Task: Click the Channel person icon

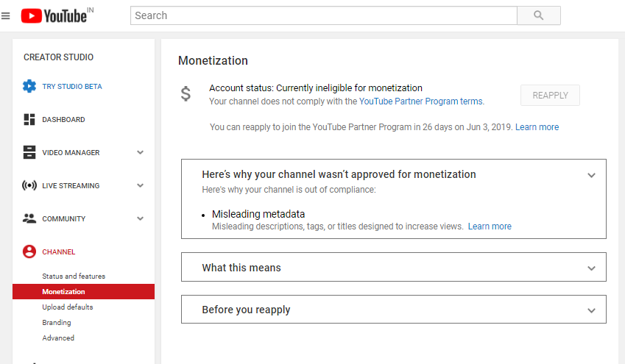Action: [x=29, y=251]
